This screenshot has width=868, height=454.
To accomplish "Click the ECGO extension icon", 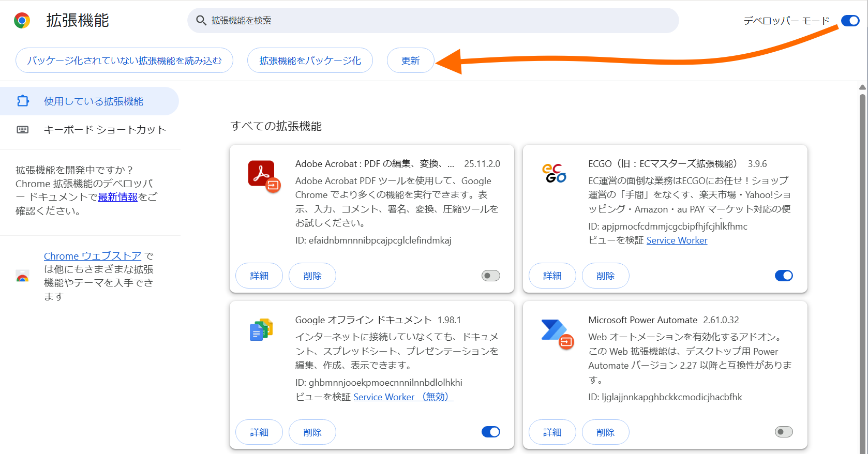I will pyautogui.click(x=554, y=173).
